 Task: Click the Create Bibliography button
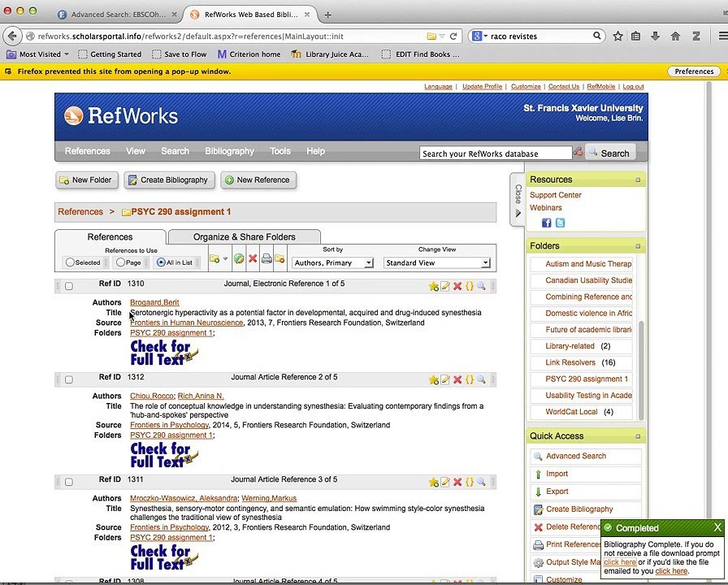tap(170, 180)
